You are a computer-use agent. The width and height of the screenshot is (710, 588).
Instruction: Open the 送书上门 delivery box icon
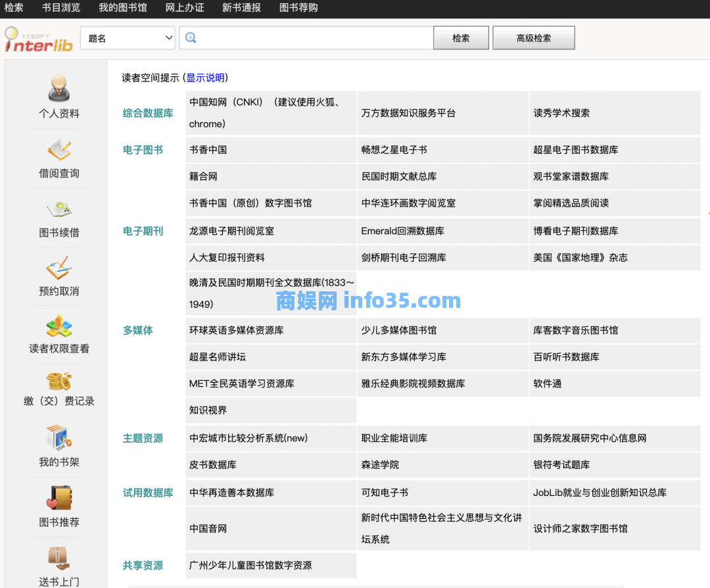(x=59, y=558)
